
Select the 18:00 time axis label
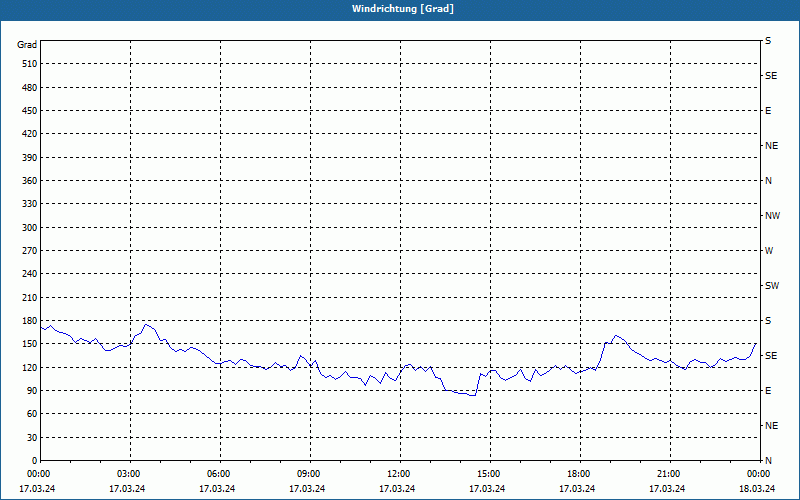(578, 473)
